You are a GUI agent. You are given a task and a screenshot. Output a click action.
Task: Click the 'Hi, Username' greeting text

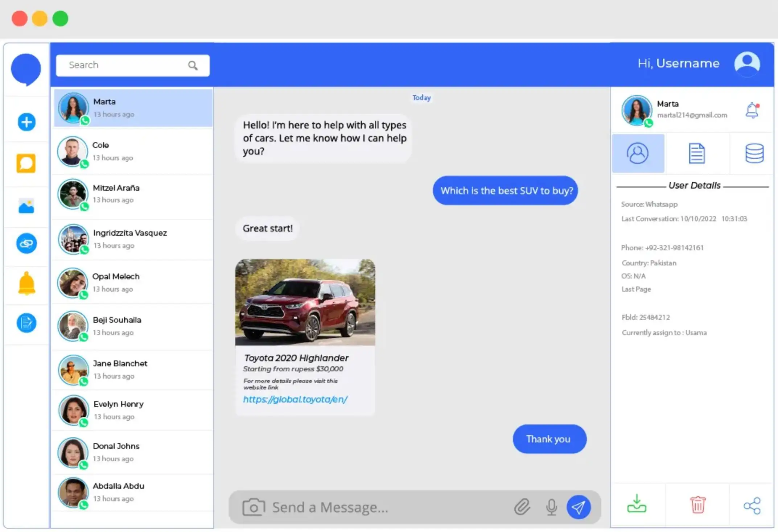[679, 63]
